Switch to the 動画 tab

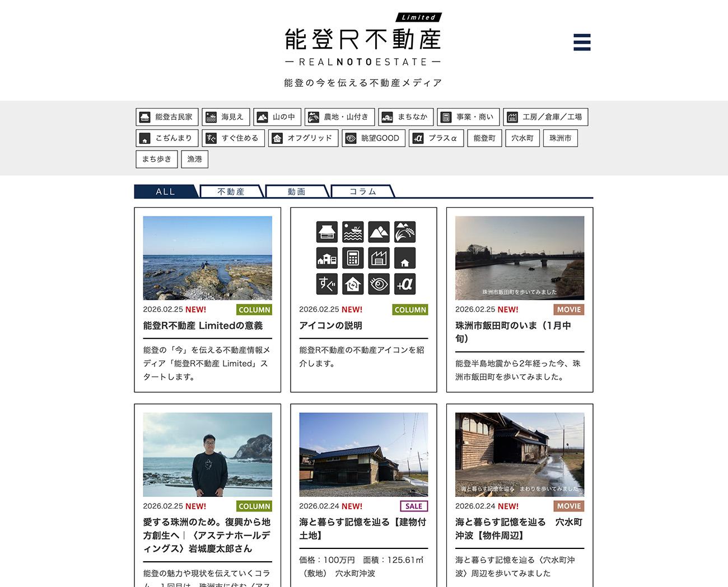pos(296,191)
